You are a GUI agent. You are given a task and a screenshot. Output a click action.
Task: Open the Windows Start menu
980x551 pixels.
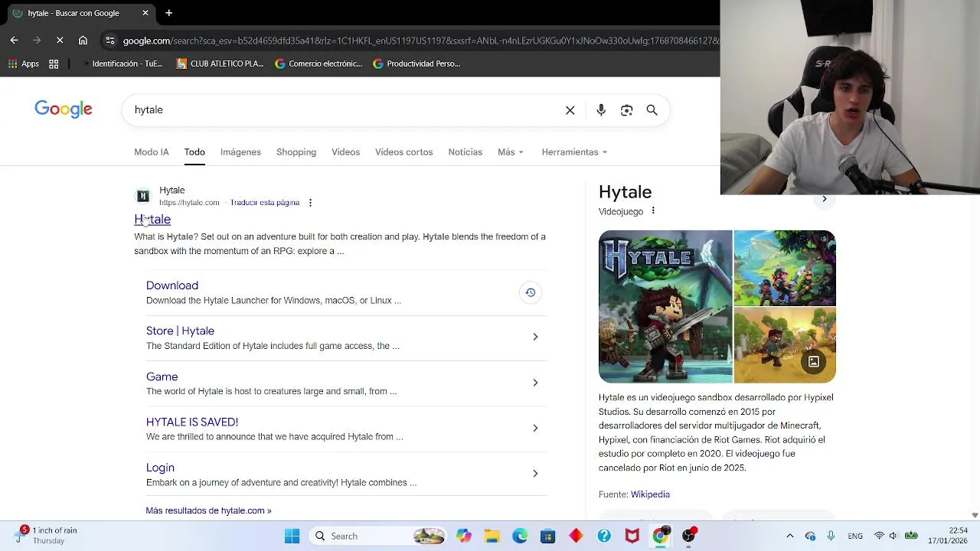[292, 536]
